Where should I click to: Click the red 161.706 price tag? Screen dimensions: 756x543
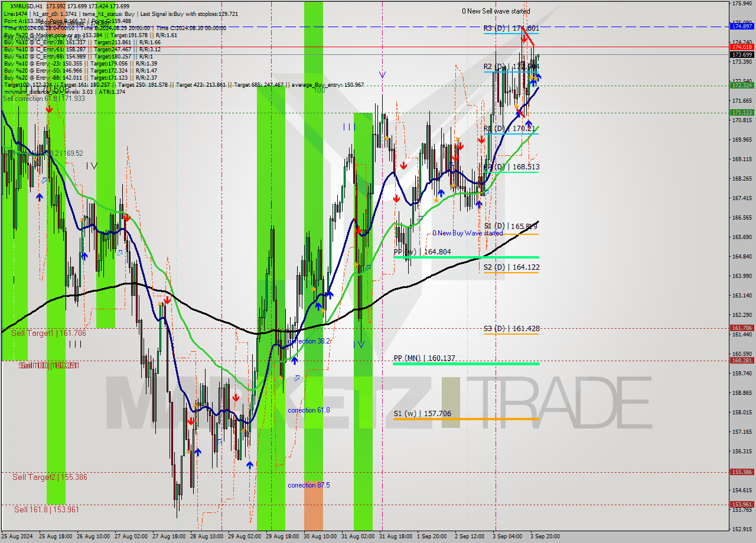742,328
